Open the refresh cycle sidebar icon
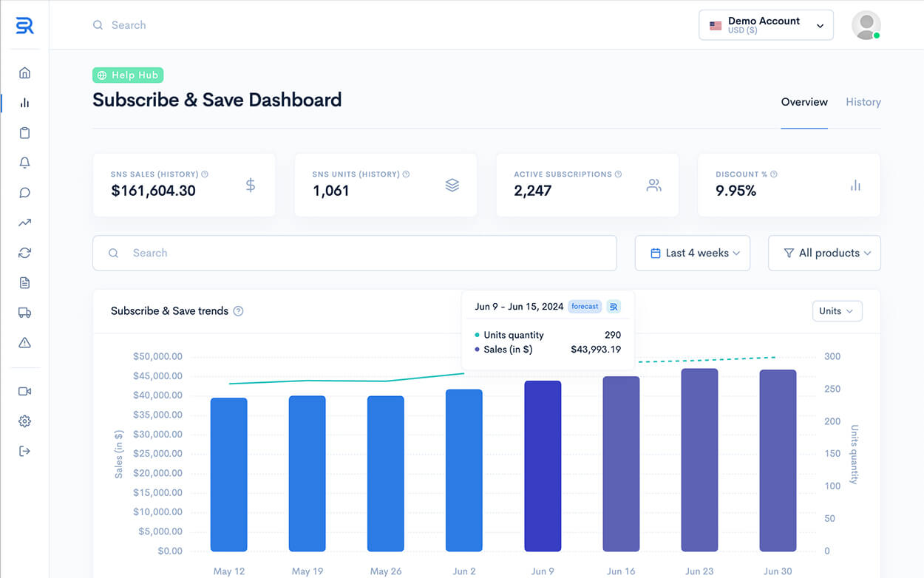 point(24,253)
